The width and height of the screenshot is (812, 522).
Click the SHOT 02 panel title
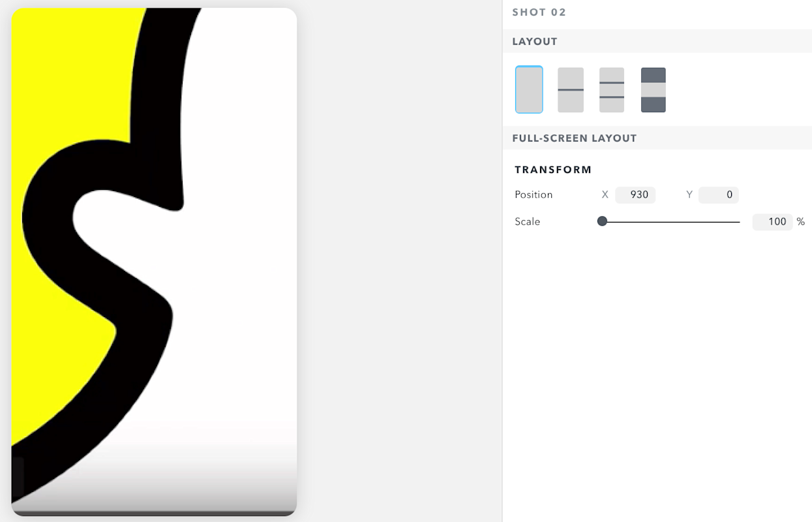(x=539, y=12)
